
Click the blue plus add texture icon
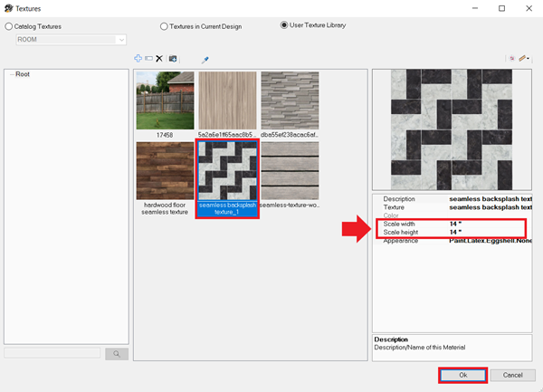138,59
